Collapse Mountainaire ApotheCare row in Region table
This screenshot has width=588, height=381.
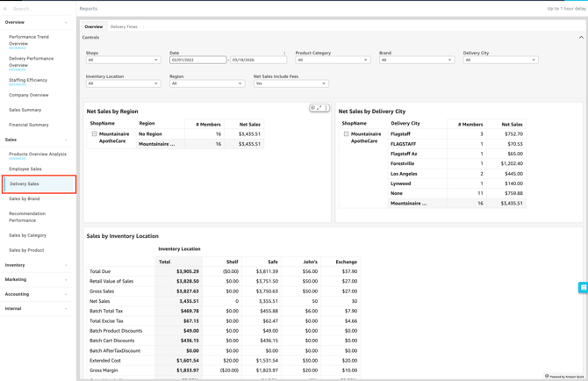pos(94,134)
